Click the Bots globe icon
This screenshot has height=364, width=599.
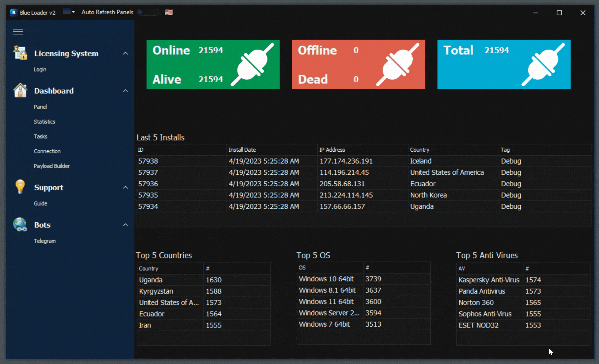coord(20,225)
